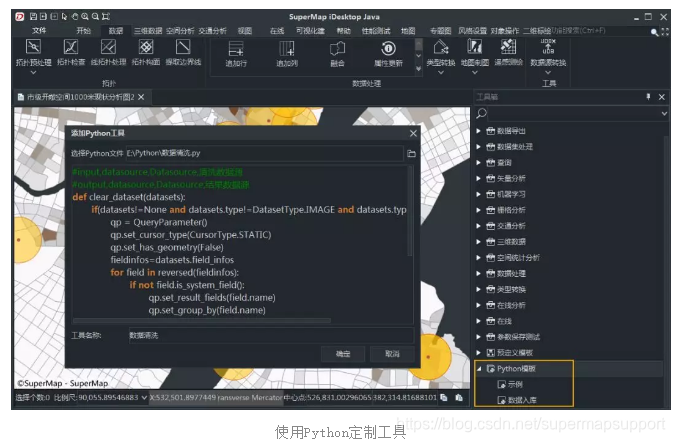Viewport: 675px width, 442px height.
Task: Expand the 类型转换 dropdown arrow
Action: pos(441,72)
